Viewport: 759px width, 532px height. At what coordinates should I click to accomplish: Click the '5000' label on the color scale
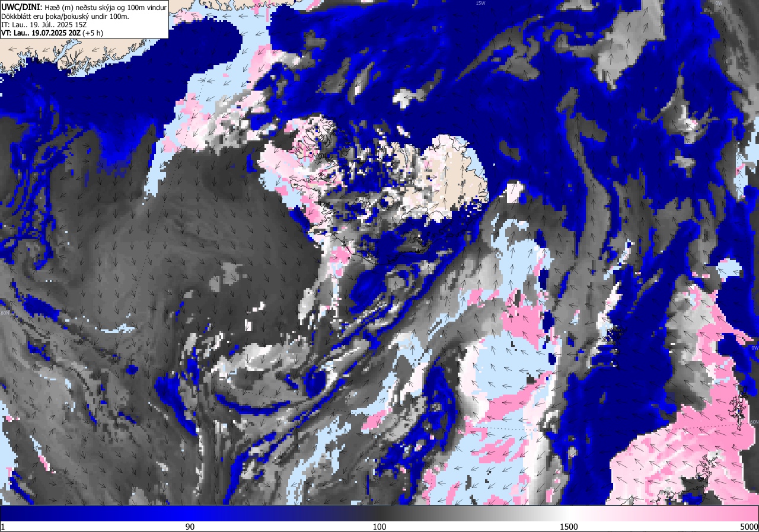pyautogui.click(x=749, y=527)
